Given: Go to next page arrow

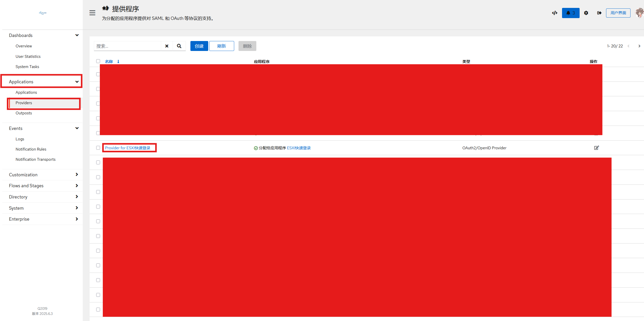Looking at the screenshot, I should tap(639, 46).
